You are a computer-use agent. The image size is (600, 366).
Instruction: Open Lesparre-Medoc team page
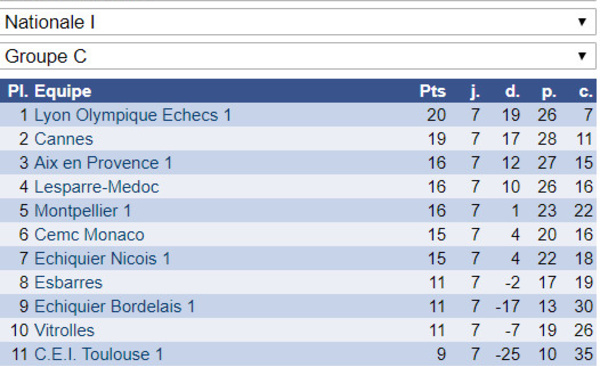96,187
